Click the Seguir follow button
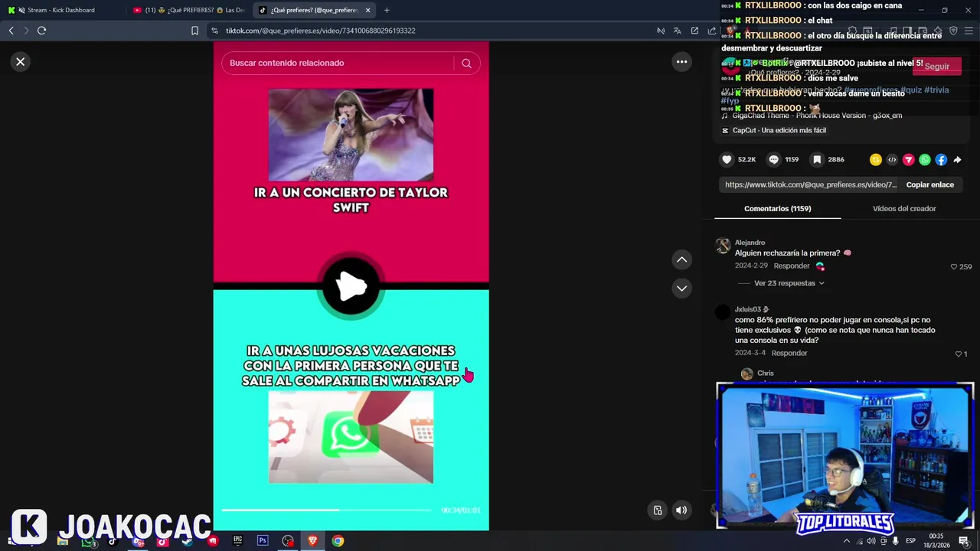Screen dimensions: 980x551 click(x=936, y=67)
